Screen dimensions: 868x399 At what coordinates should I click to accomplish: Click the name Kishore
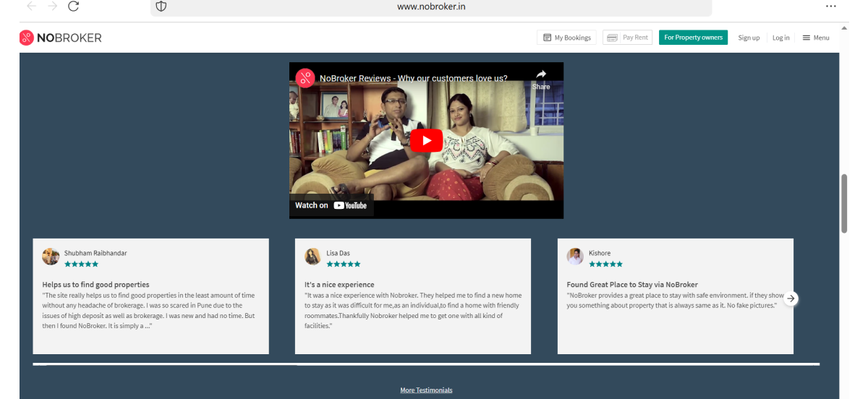600,253
